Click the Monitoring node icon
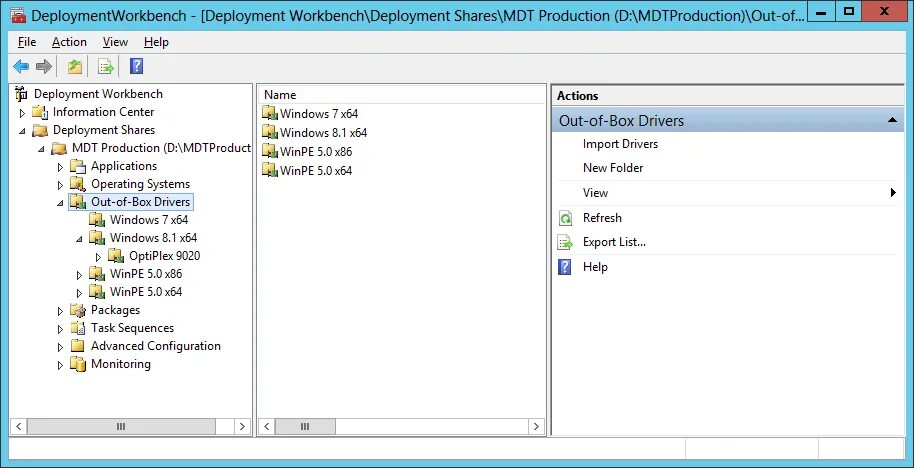The image size is (914, 468). [x=78, y=364]
